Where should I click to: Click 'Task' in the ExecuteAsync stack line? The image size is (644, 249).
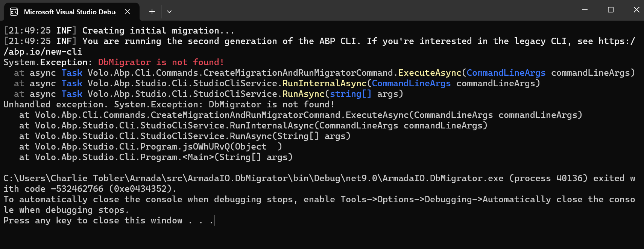[x=72, y=73]
